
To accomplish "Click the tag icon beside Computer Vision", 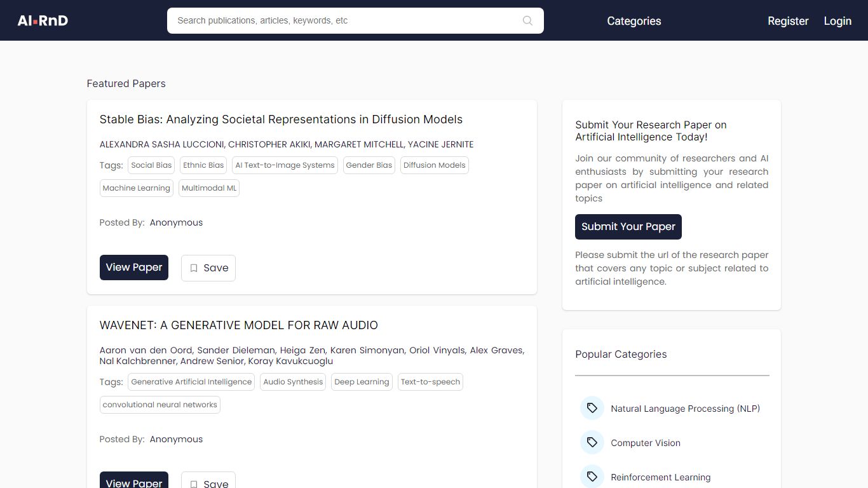I will pos(592,442).
